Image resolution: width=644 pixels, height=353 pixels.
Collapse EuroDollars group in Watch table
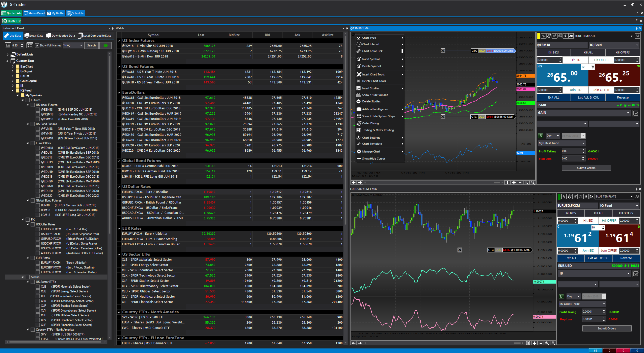tap(119, 92)
